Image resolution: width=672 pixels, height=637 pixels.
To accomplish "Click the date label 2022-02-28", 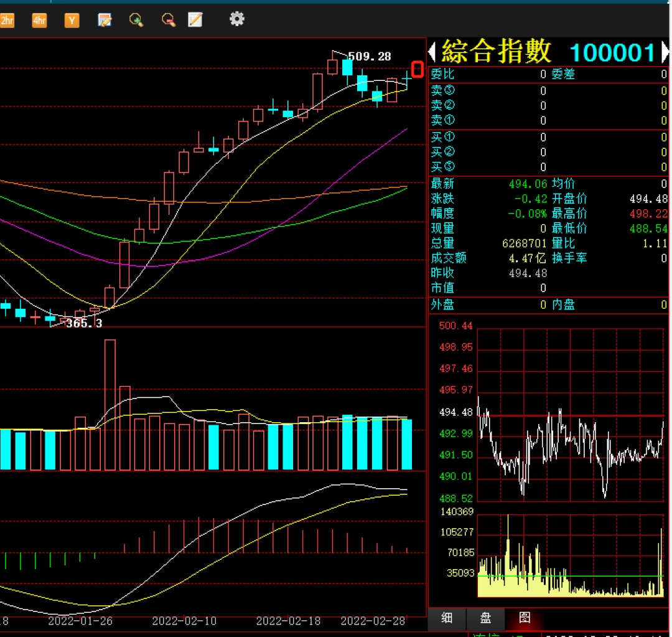I will pyautogui.click(x=373, y=621).
